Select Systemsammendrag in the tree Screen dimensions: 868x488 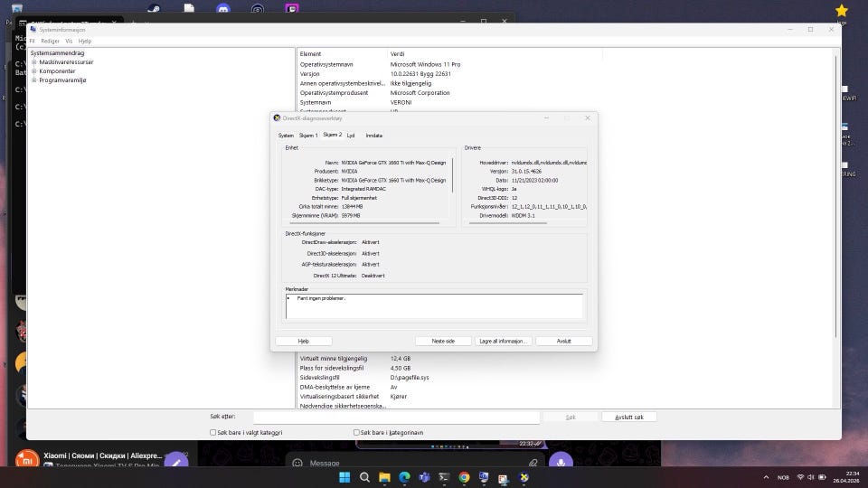(58, 53)
